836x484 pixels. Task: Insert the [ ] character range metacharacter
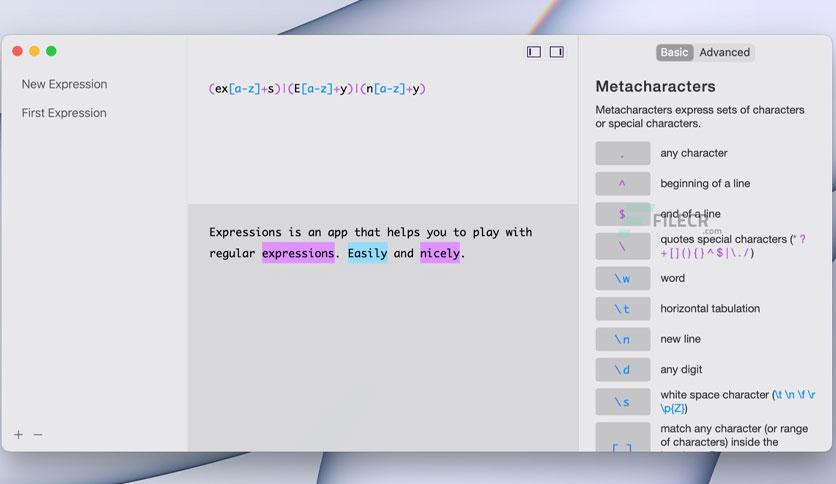tap(623, 437)
